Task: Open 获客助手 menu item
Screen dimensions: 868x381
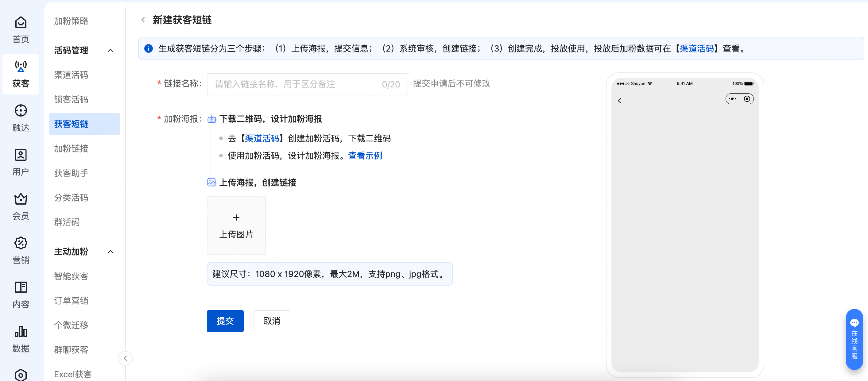Action: coord(71,173)
